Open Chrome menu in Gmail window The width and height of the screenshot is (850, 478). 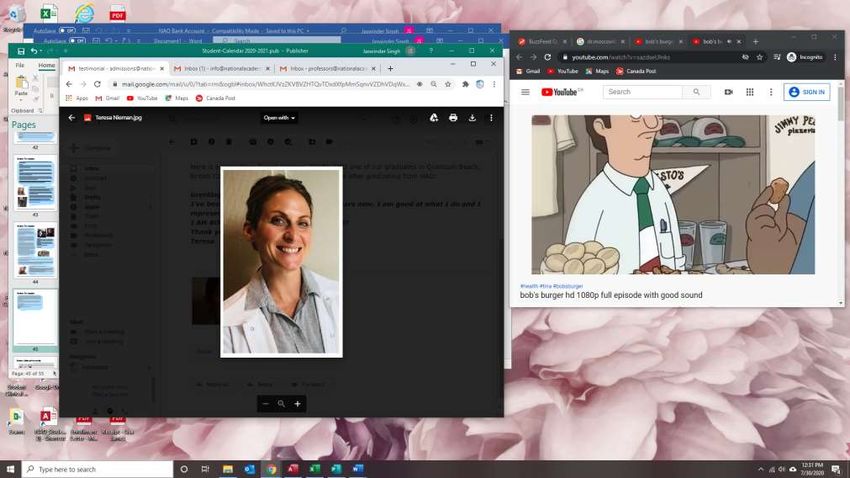494,84
